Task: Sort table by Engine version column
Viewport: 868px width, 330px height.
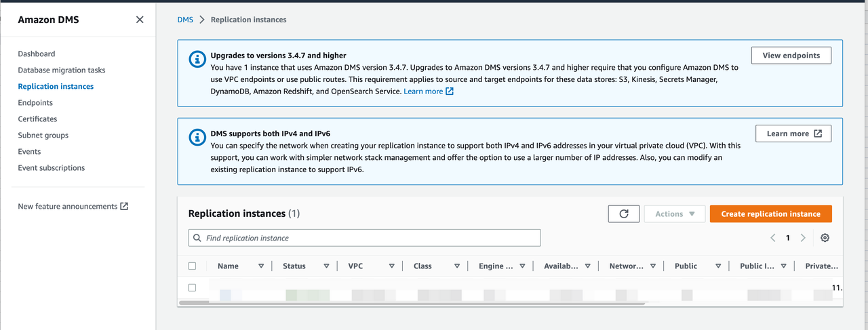Action: click(x=522, y=266)
